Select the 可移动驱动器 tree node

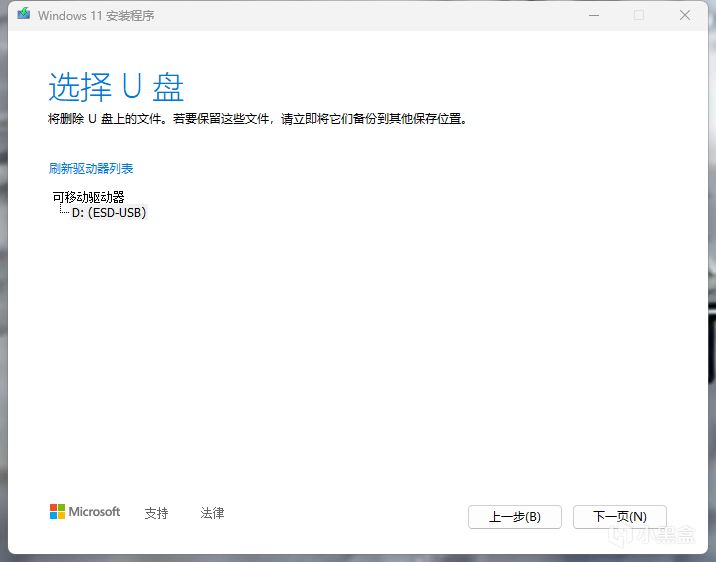89,197
